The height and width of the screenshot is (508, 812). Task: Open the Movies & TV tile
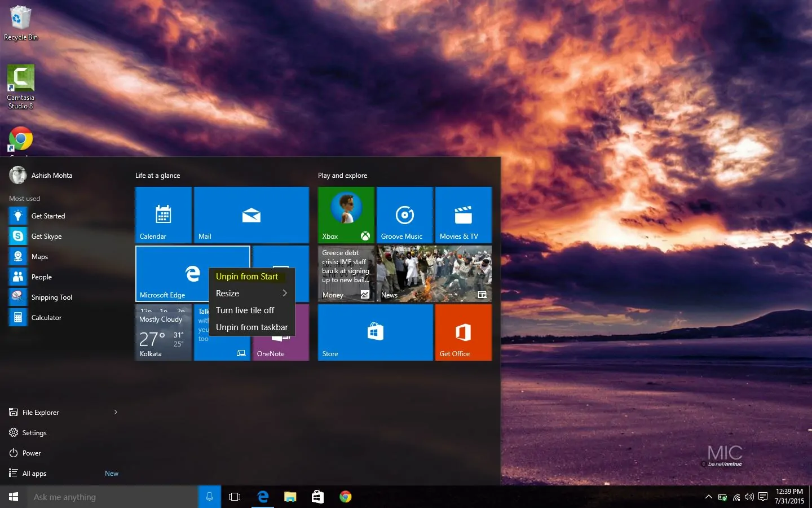[x=464, y=215]
